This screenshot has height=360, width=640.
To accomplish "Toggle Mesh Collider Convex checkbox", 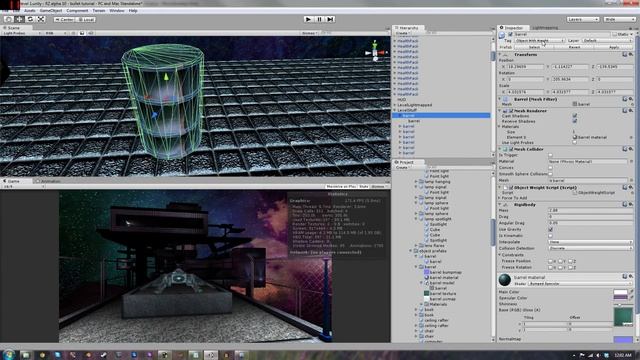I will tap(550, 168).
